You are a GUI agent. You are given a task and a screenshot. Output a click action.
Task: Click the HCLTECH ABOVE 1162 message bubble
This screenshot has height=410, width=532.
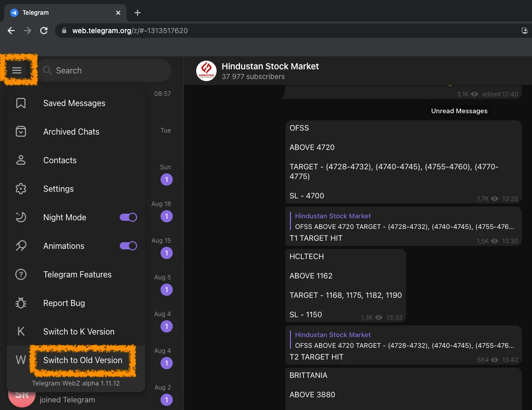click(345, 286)
